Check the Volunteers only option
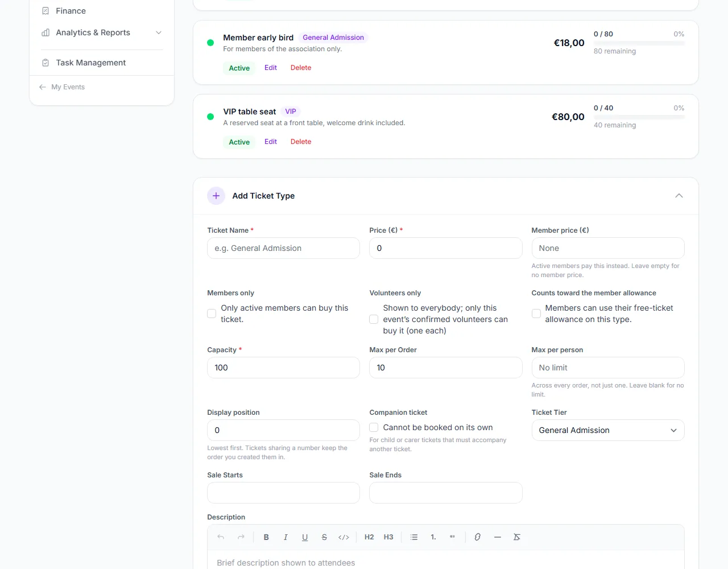Screen dimensions: 728x569 374,319
